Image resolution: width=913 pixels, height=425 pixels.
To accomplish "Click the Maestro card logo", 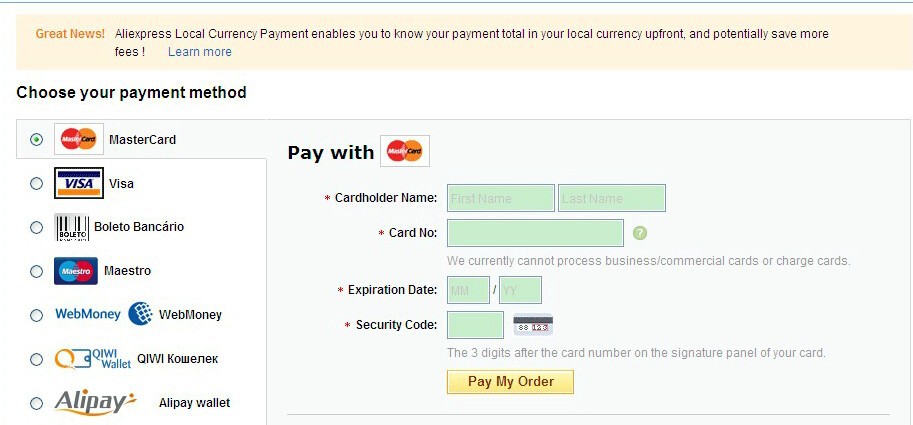I will pos(76,271).
